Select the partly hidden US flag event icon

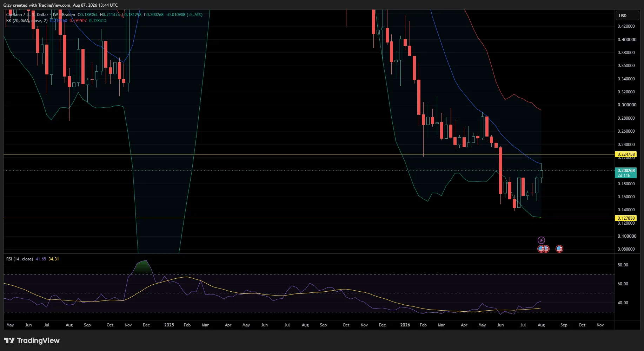pyautogui.click(x=547, y=249)
